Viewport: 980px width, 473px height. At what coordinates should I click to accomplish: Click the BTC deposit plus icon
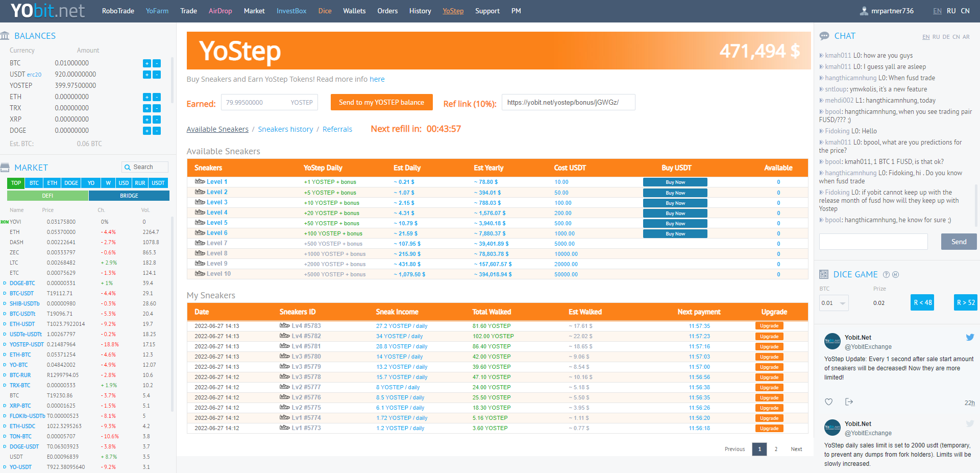coord(147,63)
